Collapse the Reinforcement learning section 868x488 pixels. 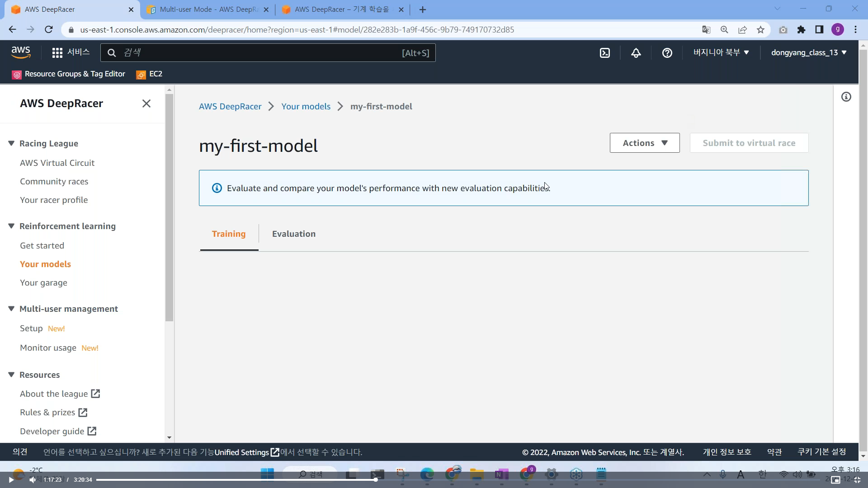(x=11, y=226)
